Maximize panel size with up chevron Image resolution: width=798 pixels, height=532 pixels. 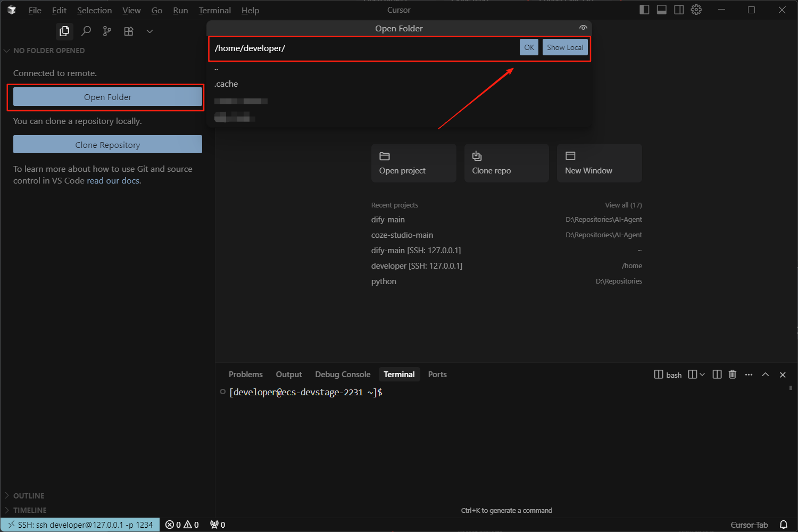(766, 375)
